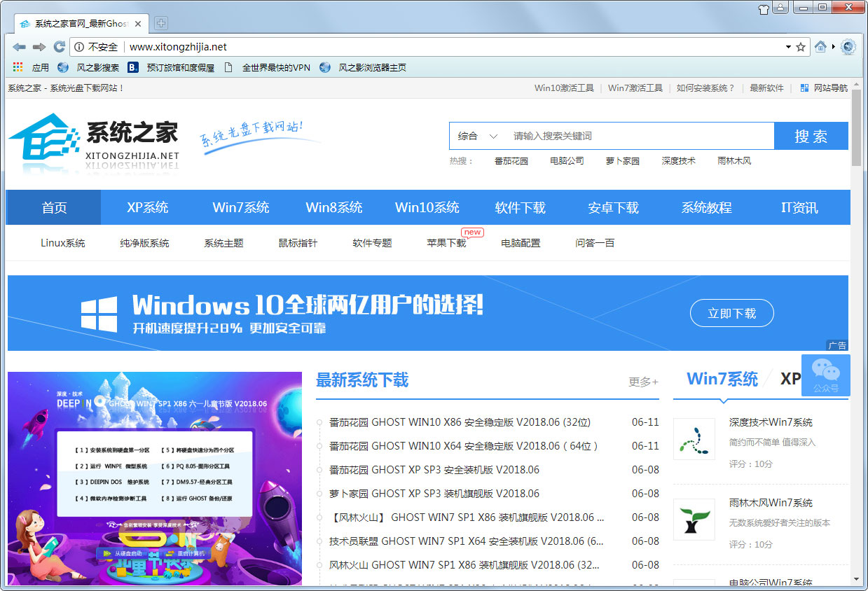This screenshot has height=591, width=868.
Task: Click the Linux系统 sub-navigation link
Action: pyautogui.click(x=63, y=243)
